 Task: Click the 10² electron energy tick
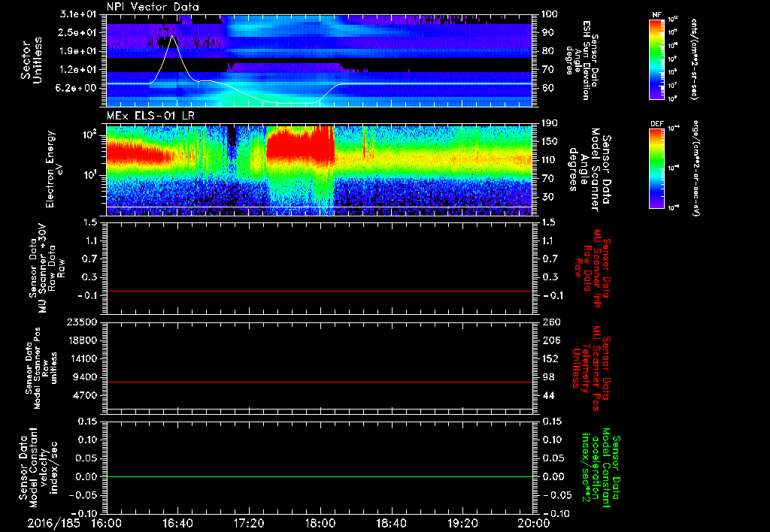click(90, 134)
